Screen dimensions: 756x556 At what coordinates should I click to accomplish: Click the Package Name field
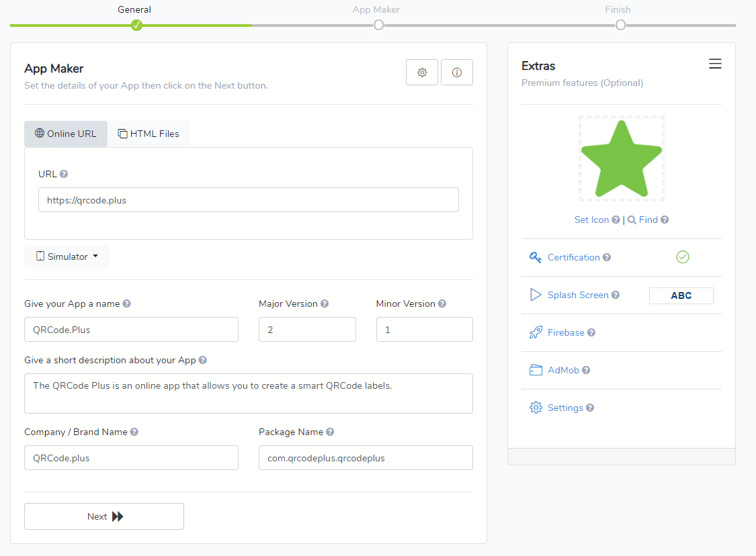366,458
